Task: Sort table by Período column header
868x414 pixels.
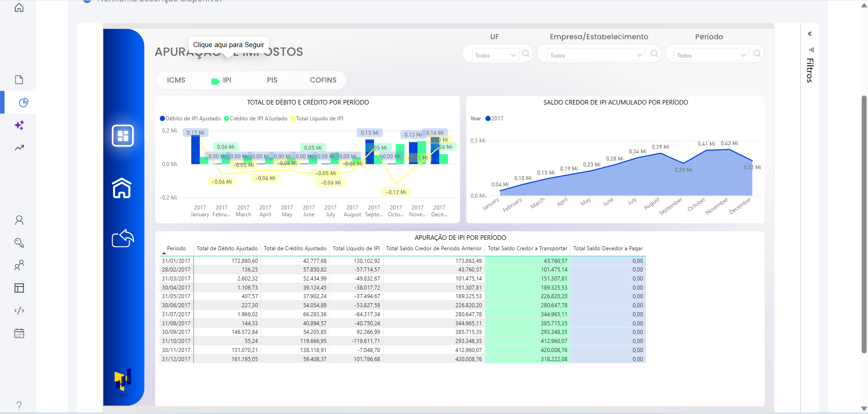Action: click(176, 248)
